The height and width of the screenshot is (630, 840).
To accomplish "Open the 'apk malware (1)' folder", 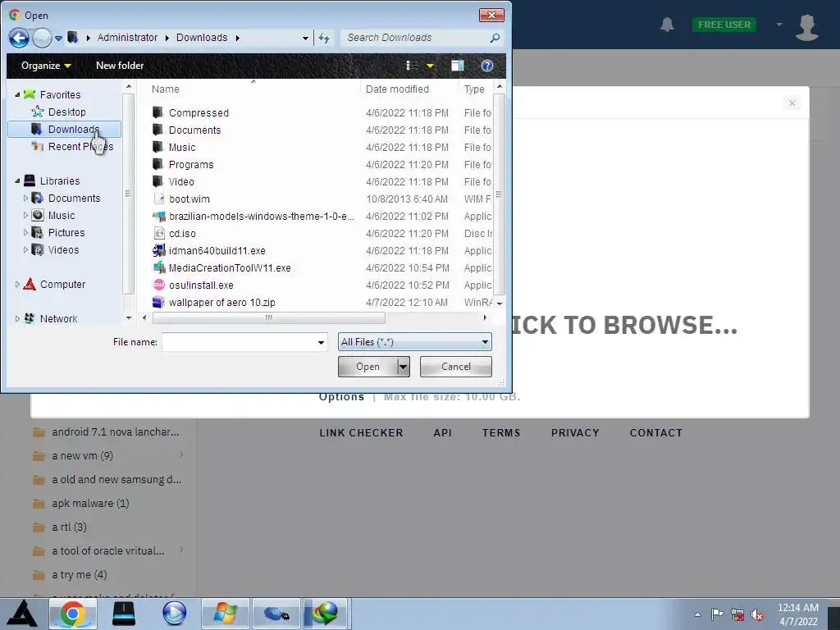I will tap(90, 503).
